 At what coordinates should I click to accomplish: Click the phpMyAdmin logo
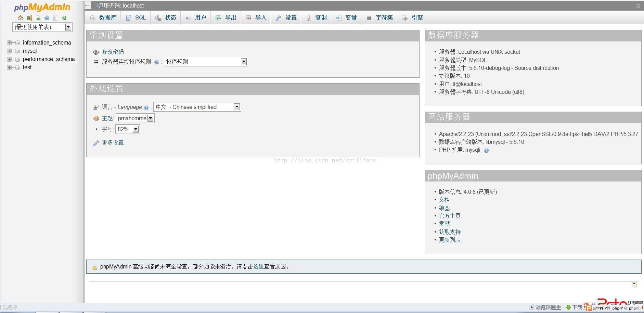pos(42,7)
